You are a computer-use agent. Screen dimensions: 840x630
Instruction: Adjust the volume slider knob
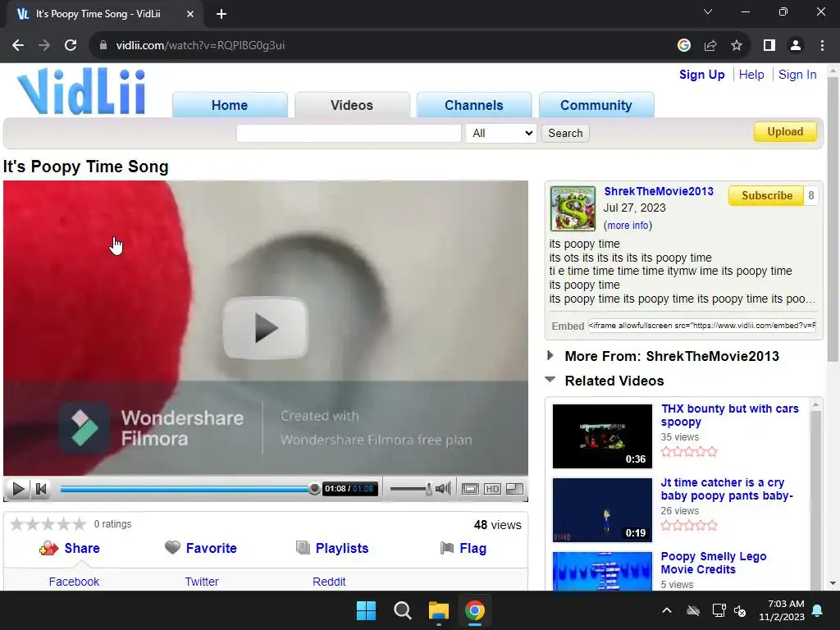tap(428, 489)
